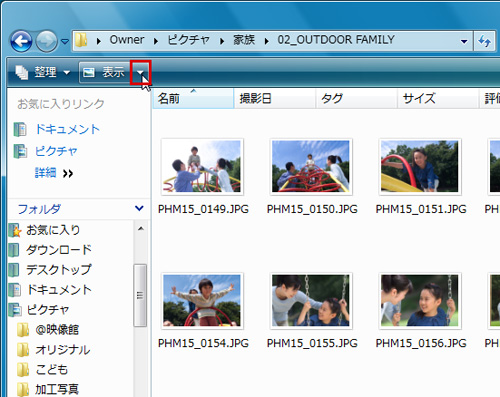Expand arrow before ピクチャ in address bar
Viewport: 500px width, 397px height.
click(x=156, y=41)
